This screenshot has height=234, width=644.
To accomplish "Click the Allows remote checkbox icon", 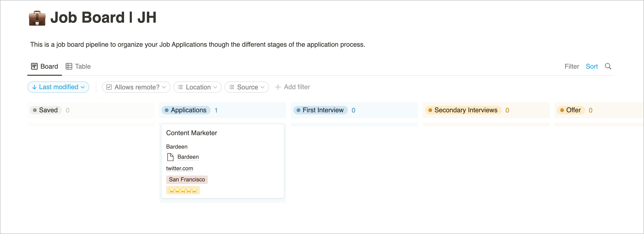I will (109, 87).
